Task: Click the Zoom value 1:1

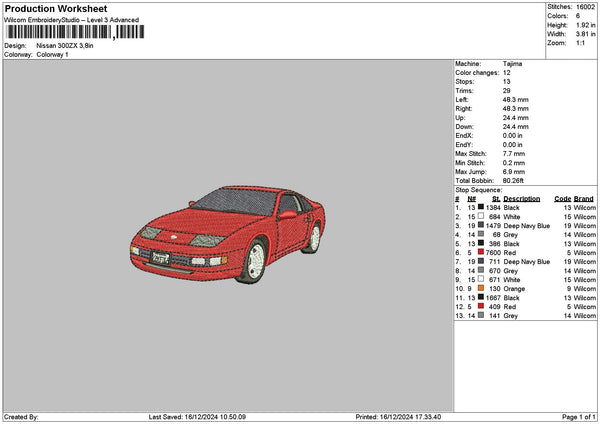Action: click(580, 43)
